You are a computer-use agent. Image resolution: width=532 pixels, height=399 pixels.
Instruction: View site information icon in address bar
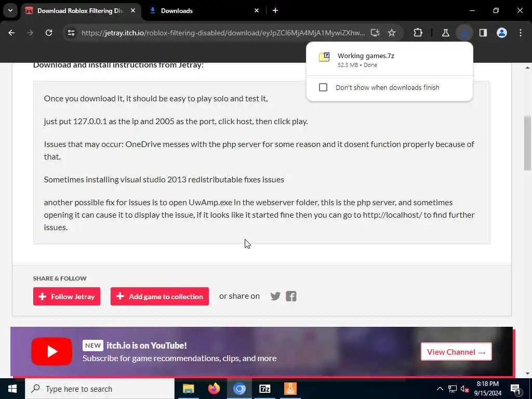point(71,33)
